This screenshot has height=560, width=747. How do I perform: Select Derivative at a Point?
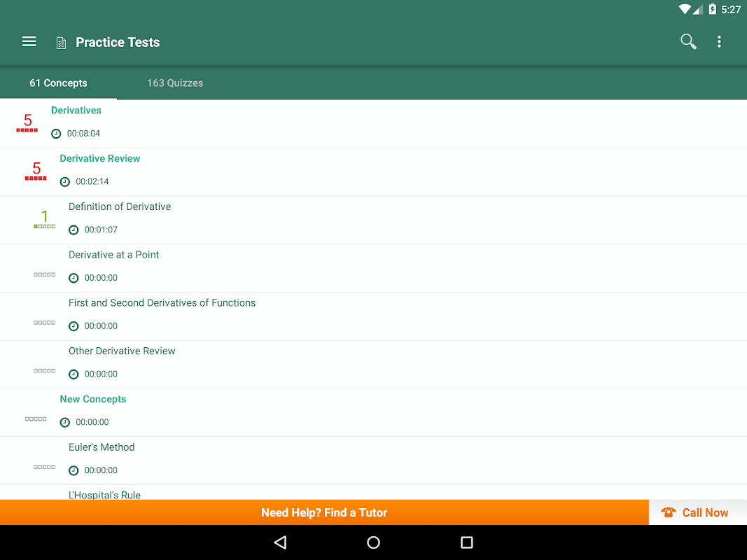pyautogui.click(x=374, y=268)
